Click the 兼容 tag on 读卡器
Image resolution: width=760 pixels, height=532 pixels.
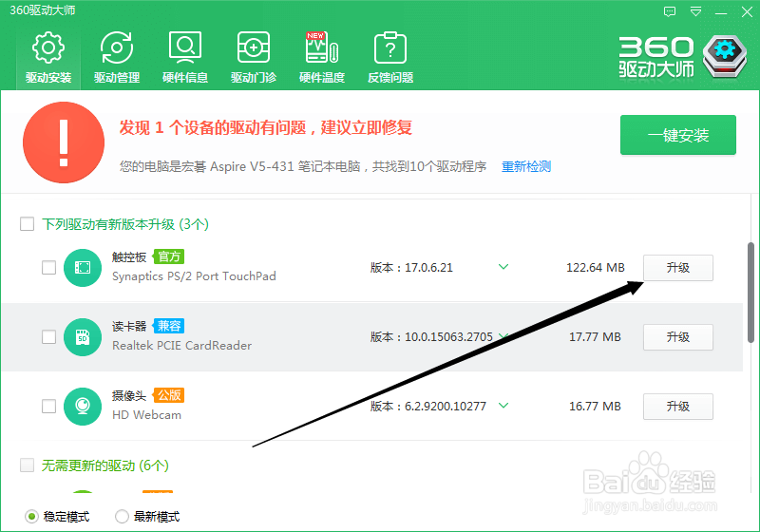click(x=169, y=326)
